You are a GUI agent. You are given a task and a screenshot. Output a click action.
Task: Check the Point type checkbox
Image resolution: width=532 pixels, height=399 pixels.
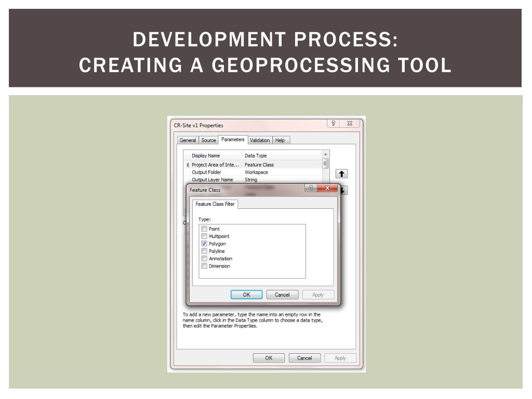click(x=204, y=229)
